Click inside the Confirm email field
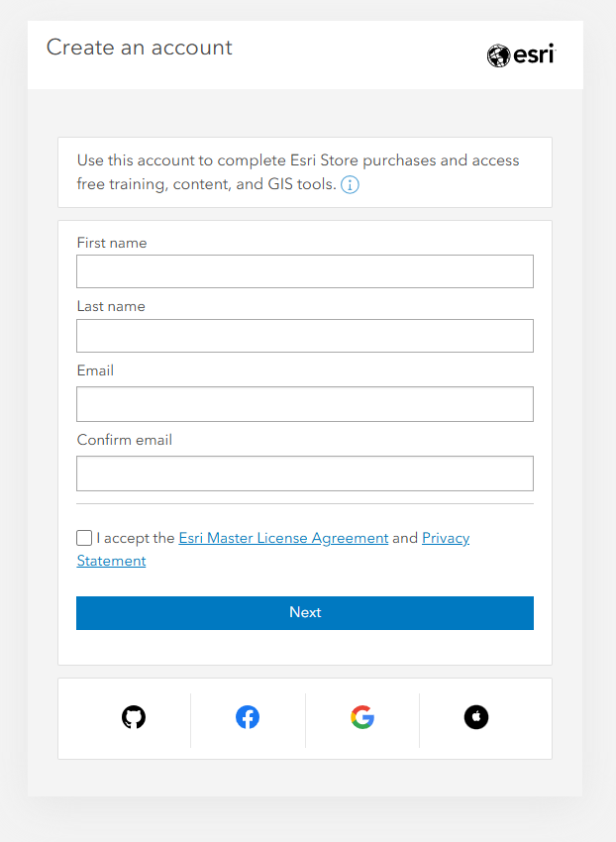Viewport: 616px width, 842px height. 304,473
